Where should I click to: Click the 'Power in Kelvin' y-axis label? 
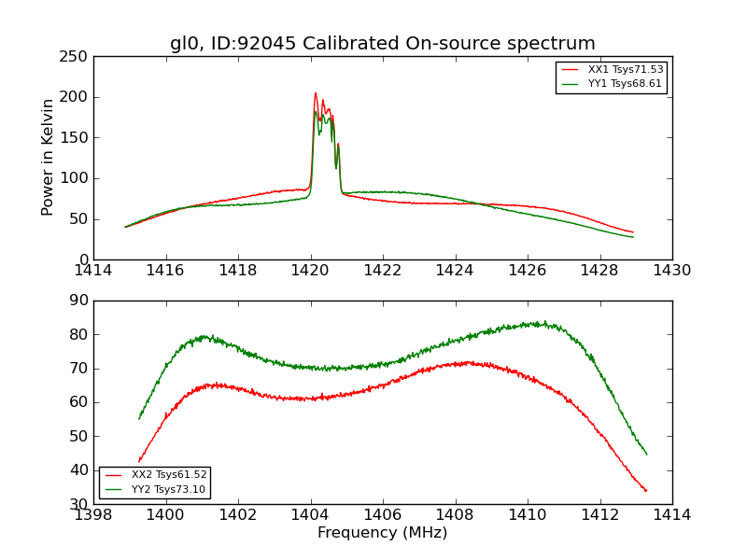(x=47, y=158)
